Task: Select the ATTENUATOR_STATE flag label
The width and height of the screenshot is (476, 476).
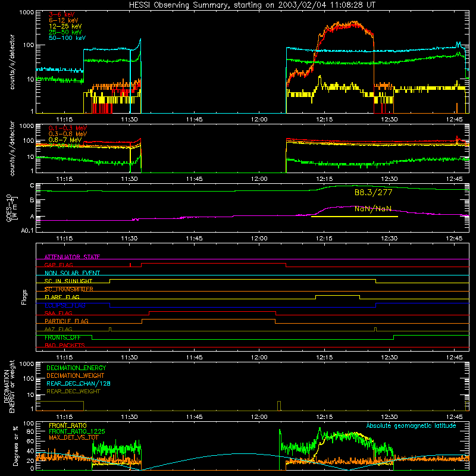Action: [72, 257]
